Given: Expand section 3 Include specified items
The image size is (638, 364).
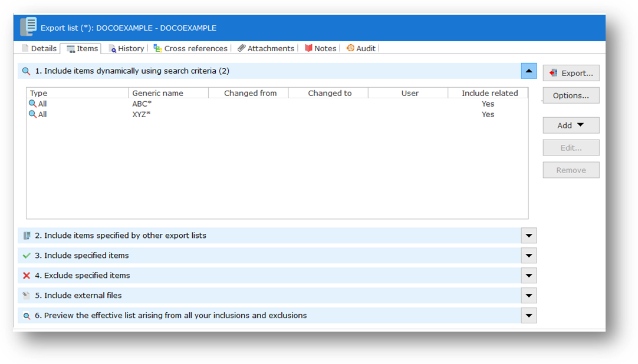Looking at the screenshot, I should (529, 256).
